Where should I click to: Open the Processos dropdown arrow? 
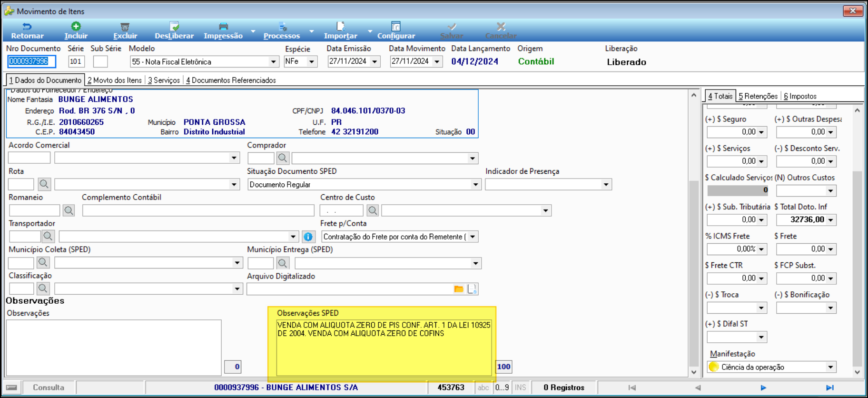tap(312, 31)
